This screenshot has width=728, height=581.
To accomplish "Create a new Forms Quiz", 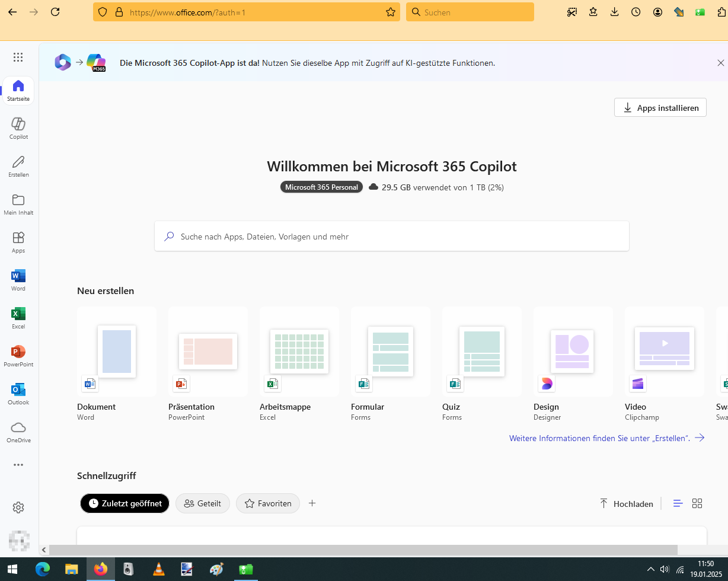I will [x=482, y=364].
